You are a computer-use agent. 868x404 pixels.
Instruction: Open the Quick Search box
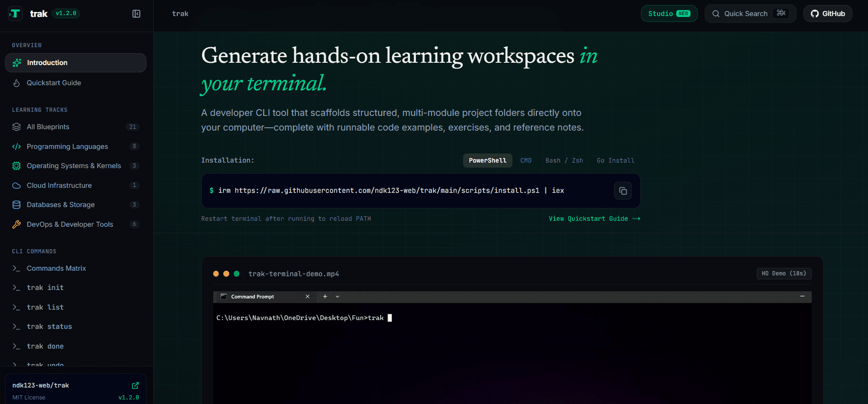[x=750, y=14]
